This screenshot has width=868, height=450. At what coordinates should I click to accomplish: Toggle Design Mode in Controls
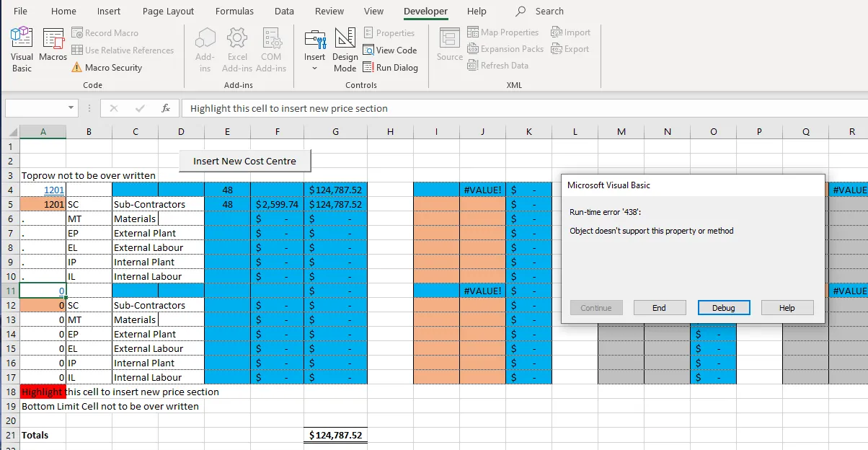coord(345,50)
